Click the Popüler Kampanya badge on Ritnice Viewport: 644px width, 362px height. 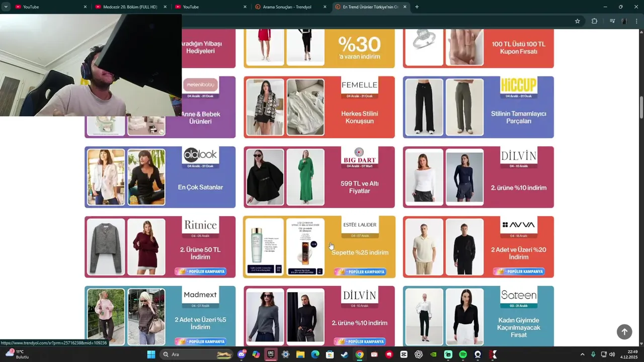(201, 271)
